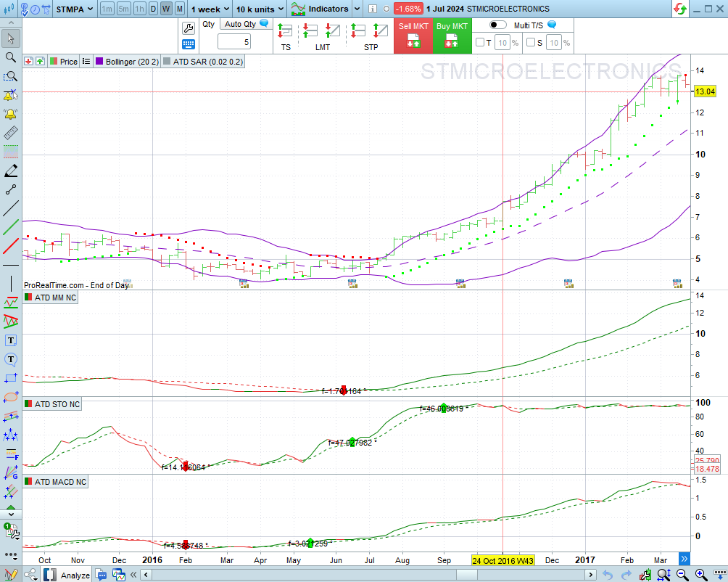Click the first LMT limit order icon
Screen dimensions: 728x582
pos(310,31)
